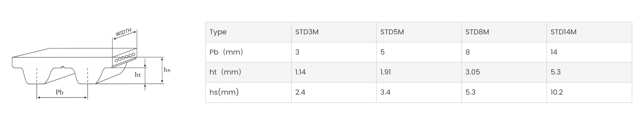Click the ht (mm) row label
The image size is (644, 129).
click(225, 72)
